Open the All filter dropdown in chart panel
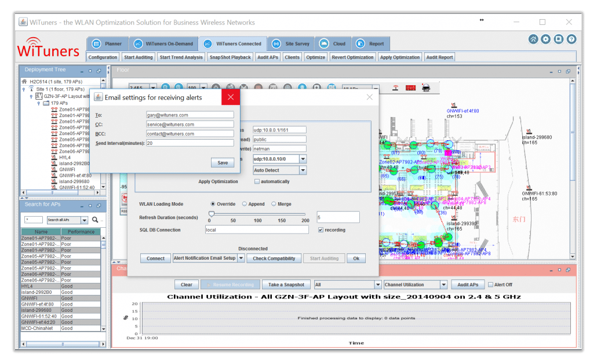The height and width of the screenshot is (364, 597). click(x=378, y=285)
